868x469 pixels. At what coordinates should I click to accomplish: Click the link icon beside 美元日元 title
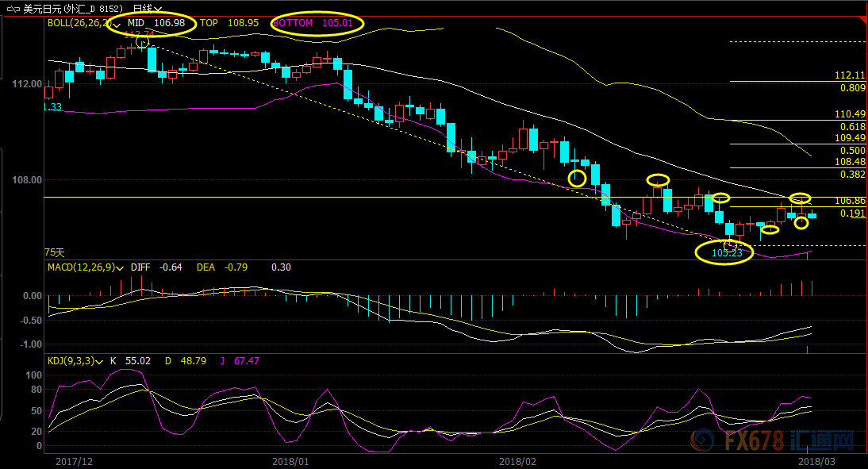(x=13, y=9)
